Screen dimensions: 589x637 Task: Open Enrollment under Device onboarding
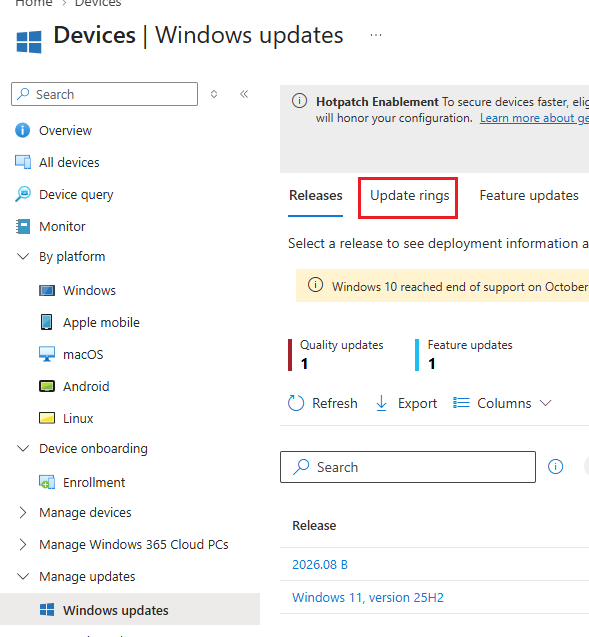coord(94,482)
